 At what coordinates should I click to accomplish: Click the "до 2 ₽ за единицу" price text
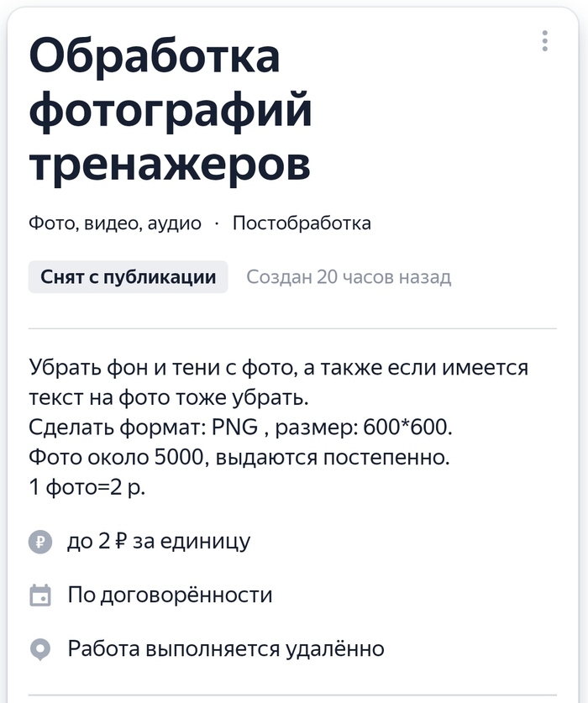click(x=159, y=542)
